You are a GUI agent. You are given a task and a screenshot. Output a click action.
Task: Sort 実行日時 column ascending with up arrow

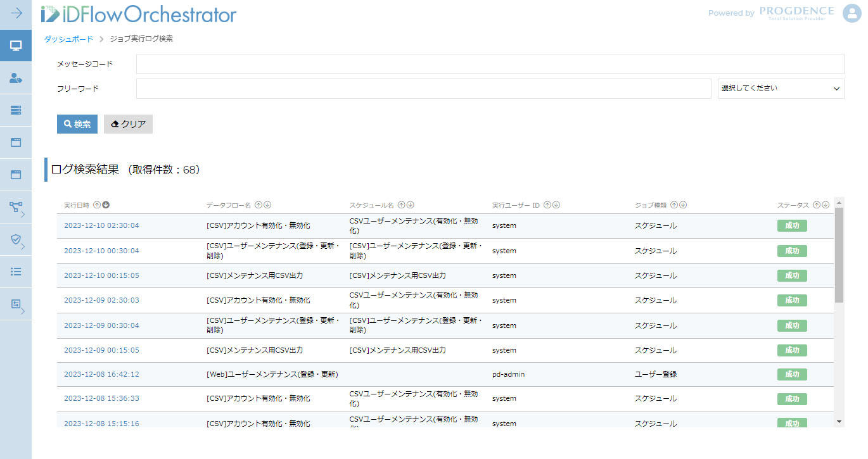[x=97, y=205]
